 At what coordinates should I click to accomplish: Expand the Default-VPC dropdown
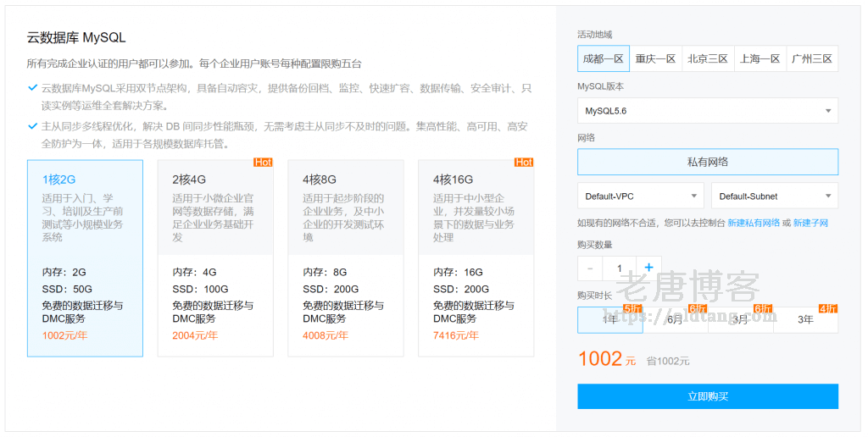click(641, 196)
